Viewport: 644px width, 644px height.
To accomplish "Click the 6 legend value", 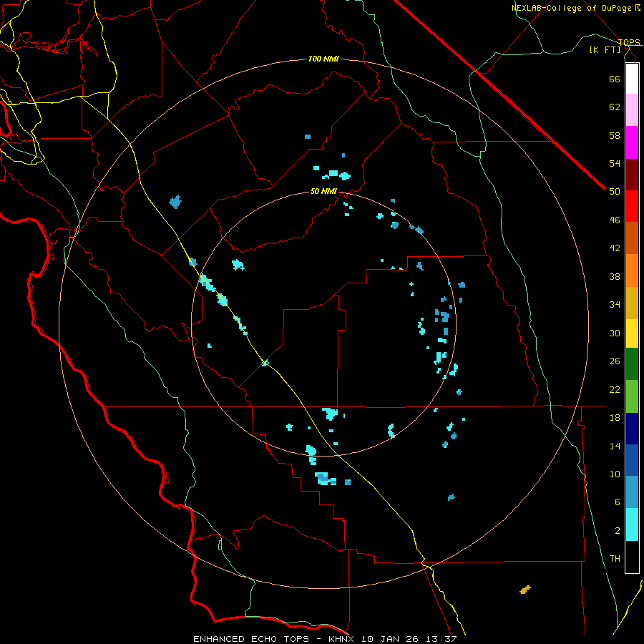I will (618, 502).
